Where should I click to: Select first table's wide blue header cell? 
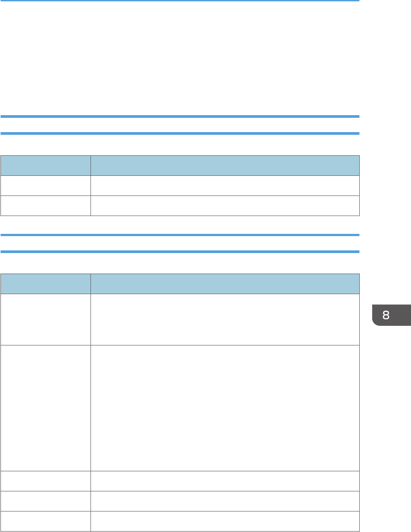point(225,166)
